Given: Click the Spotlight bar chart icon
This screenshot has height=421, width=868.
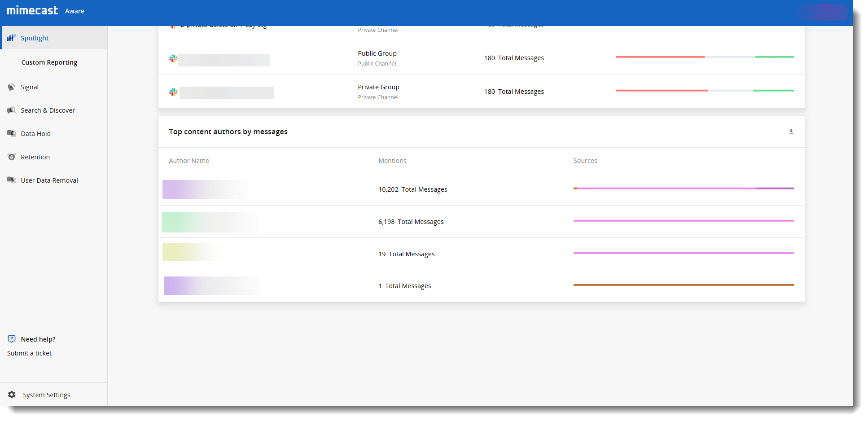Looking at the screenshot, I should (x=12, y=38).
